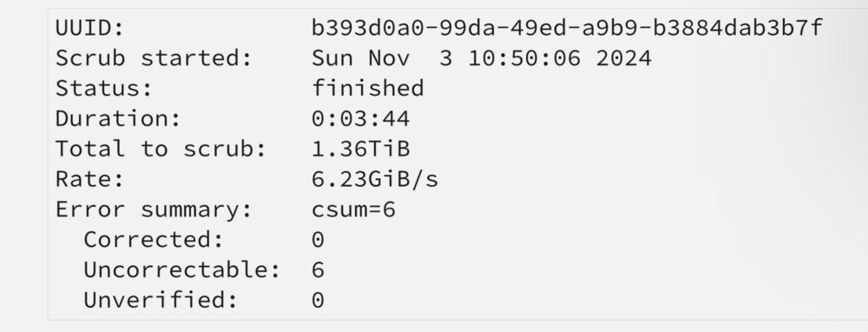Click the Unverified count 0
868x332 pixels.
coord(318,300)
